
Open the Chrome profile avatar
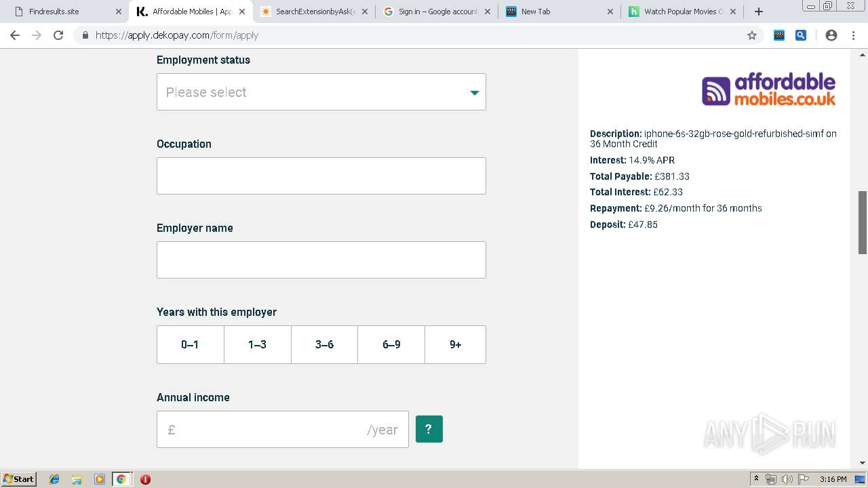pyautogui.click(x=831, y=35)
